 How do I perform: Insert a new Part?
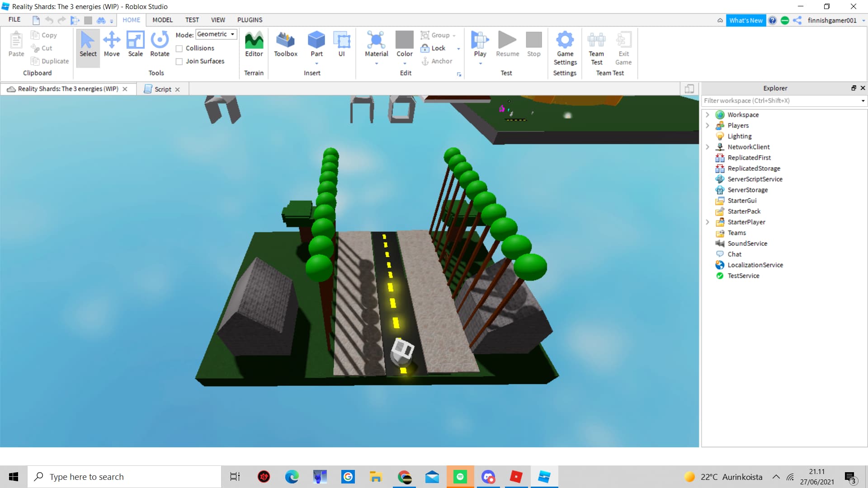(316, 44)
